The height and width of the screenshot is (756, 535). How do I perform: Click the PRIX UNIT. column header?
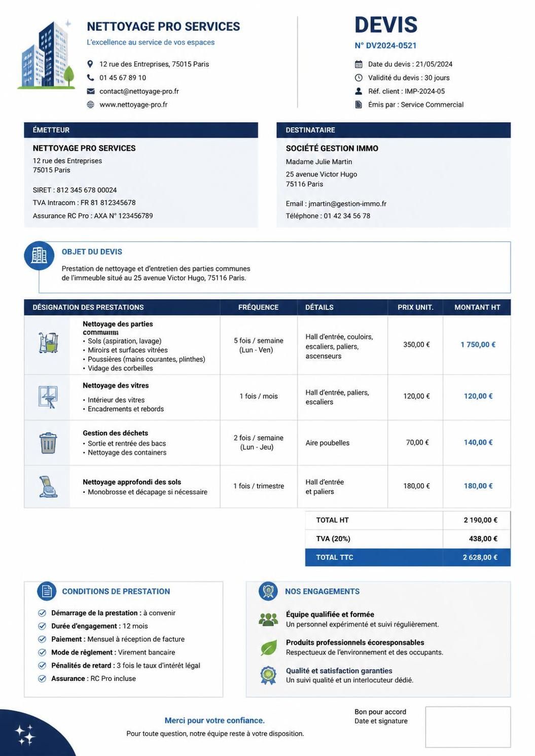pyautogui.click(x=415, y=307)
